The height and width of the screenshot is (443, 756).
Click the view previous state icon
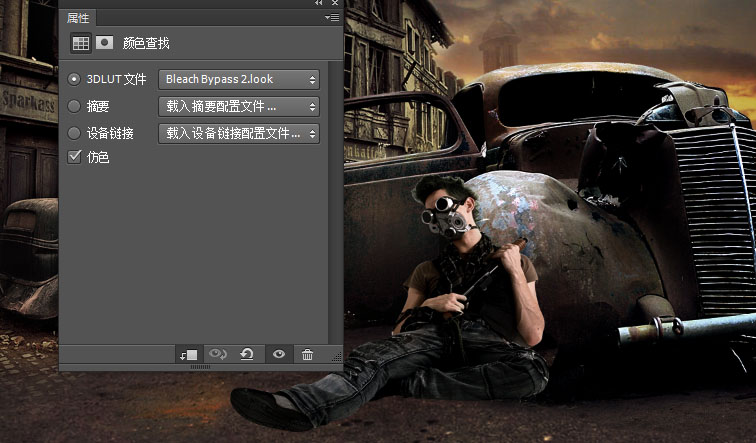pos(217,354)
